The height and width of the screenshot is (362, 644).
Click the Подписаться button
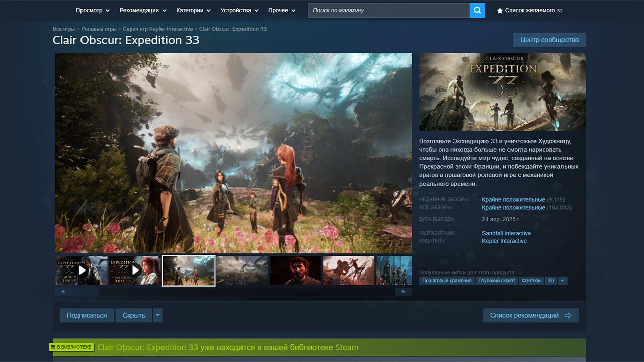tap(87, 315)
